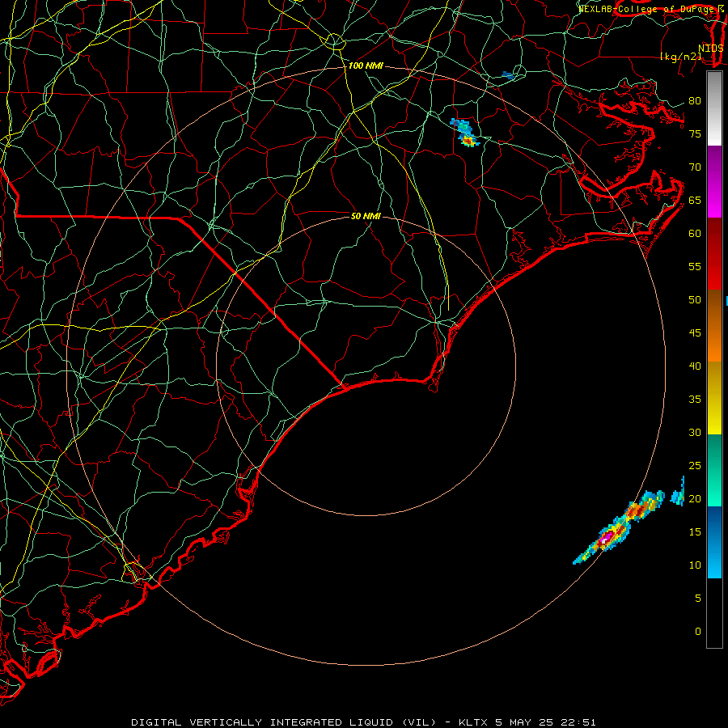Click the 25 value on the VIL scale
This screenshot has width=728, height=728.
point(695,466)
